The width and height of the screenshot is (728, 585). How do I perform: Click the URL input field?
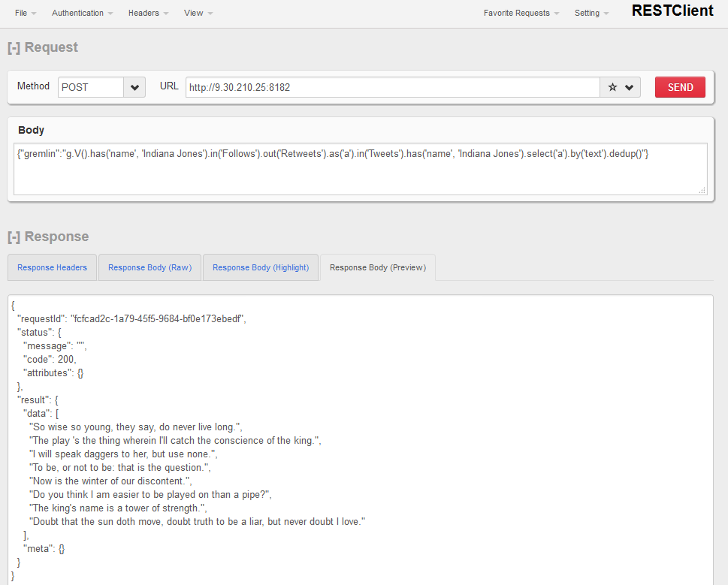[393, 87]
